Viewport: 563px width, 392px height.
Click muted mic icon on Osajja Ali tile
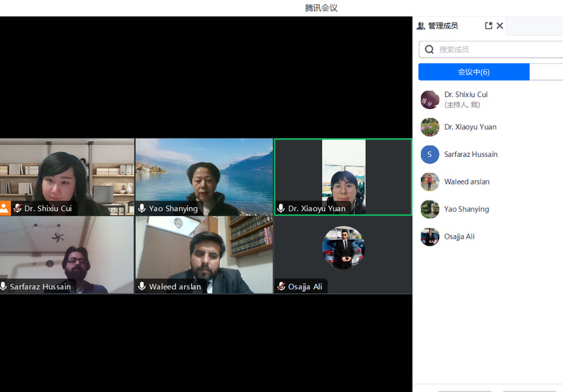click(x=281, y=286)
